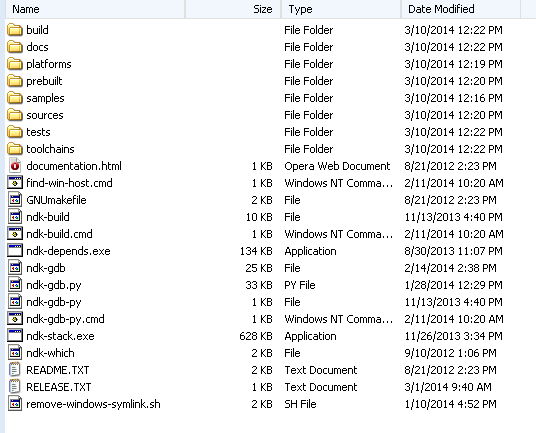Click the ndk-gdb-py file icon (File type)
536x433 pixels.
pyautogui.click(x=15, y=302)
